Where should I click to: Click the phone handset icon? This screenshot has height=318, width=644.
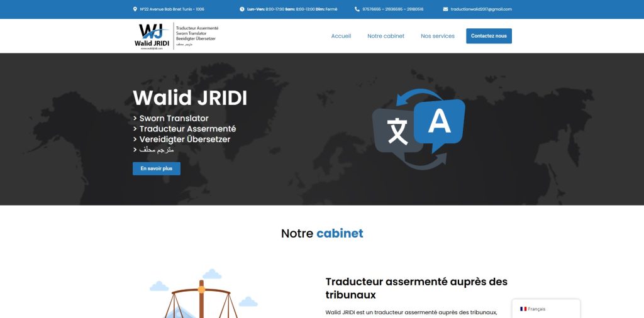point(357,9)
